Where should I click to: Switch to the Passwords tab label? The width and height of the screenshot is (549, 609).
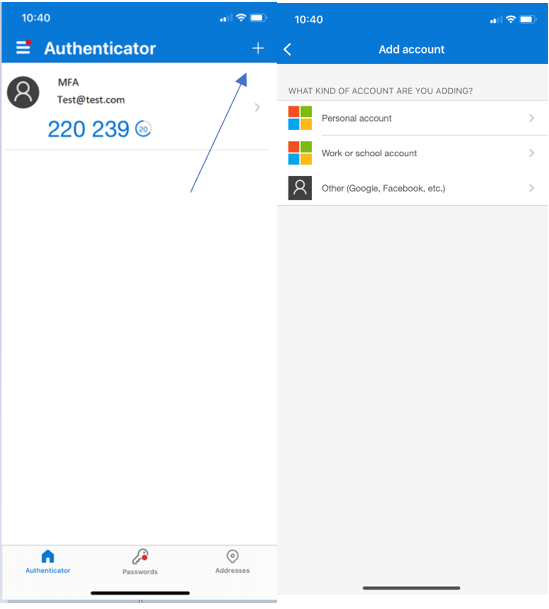(140, 572)
